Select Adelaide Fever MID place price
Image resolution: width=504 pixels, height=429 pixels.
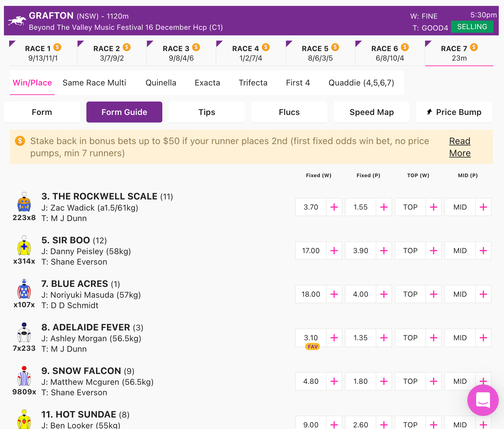point(460,338)
